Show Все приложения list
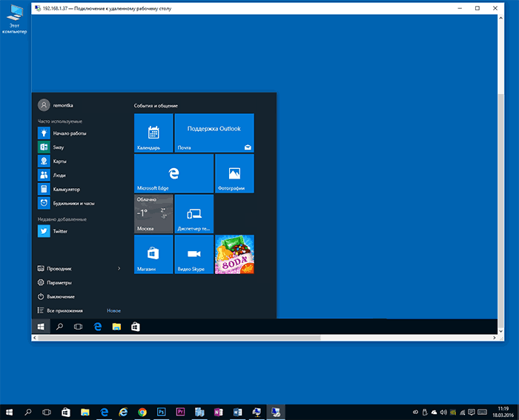Image resolution: width=519 pixels, height=420 pixels. coord(60,310)
